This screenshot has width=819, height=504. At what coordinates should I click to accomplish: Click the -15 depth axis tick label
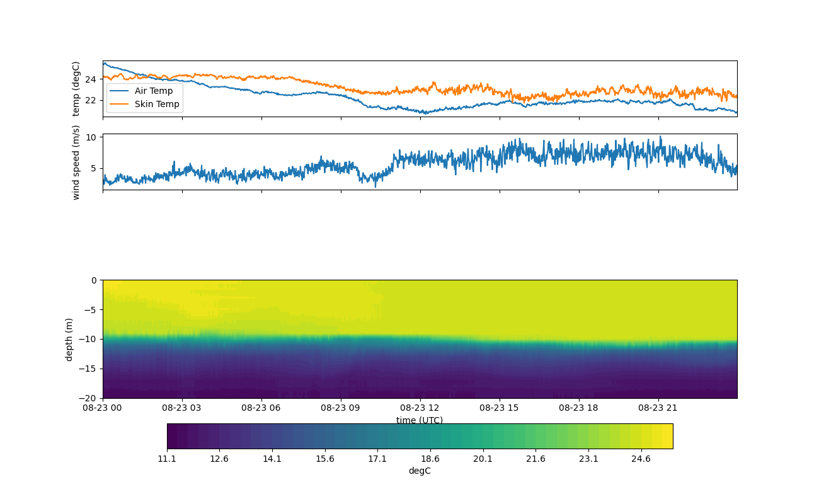(90, 369)
